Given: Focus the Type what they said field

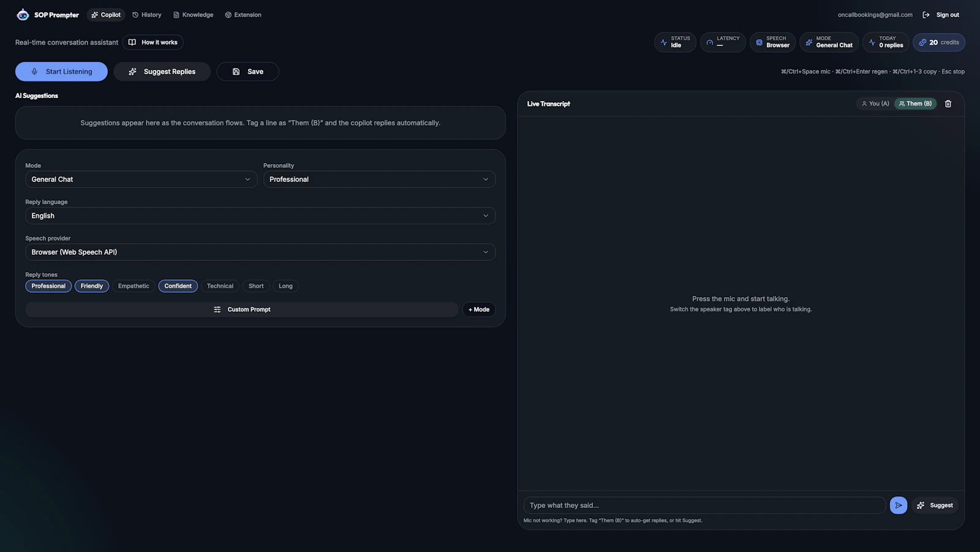Looking at the screenshot, I should coord(704,505).
